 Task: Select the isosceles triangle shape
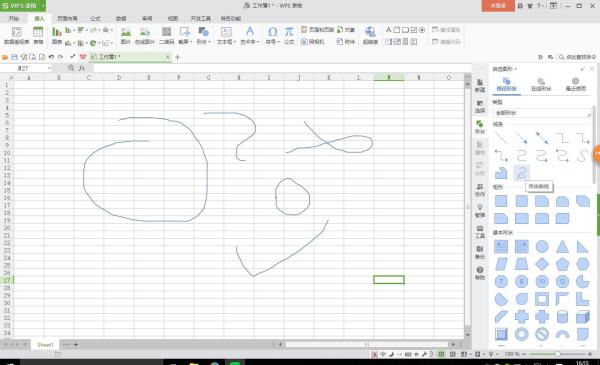point(562,246)
